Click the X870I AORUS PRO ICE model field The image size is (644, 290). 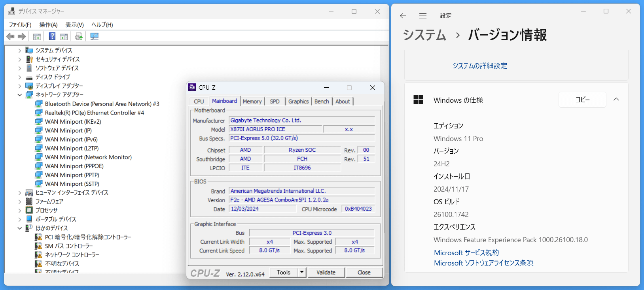tap(275, 129)
